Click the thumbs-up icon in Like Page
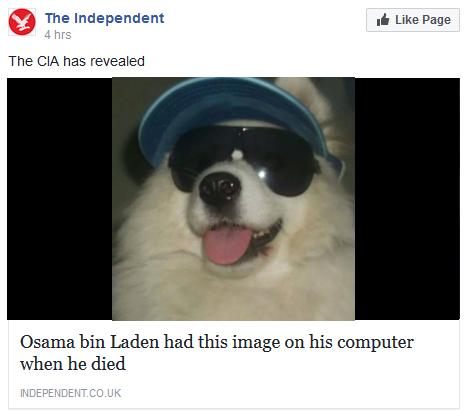Viewport: 469px width, 419px height. (x=383, y=20)
